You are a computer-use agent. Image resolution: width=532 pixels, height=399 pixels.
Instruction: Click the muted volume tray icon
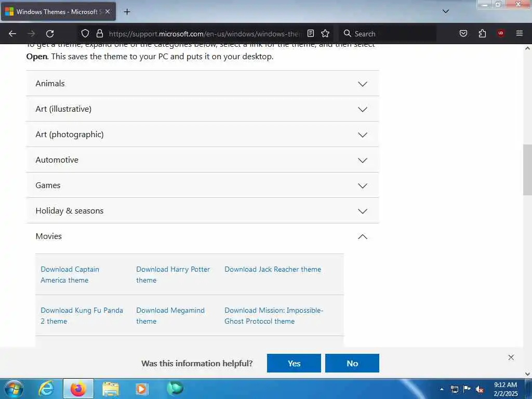point(480,390)
